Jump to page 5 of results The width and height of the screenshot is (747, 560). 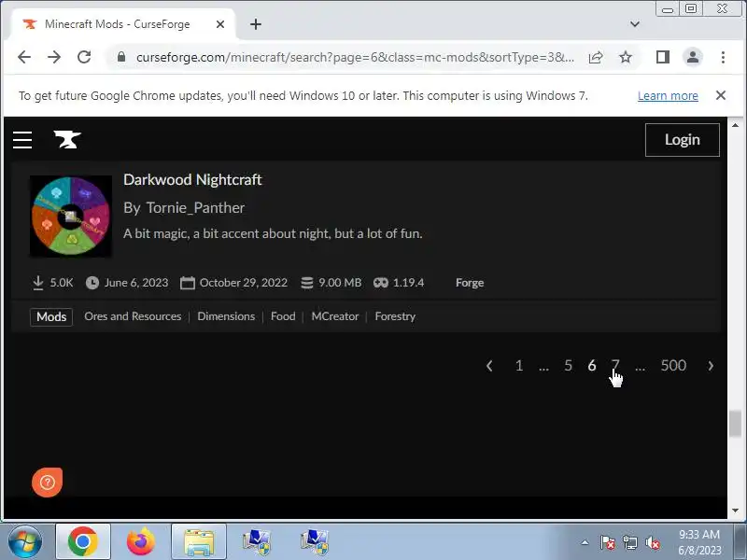[x=568, y=365]
